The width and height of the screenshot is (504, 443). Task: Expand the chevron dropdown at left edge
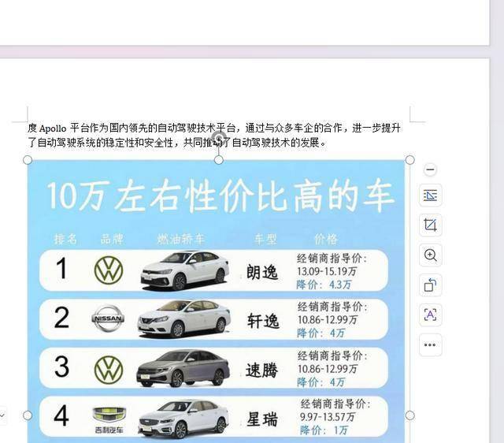pyautogui.click(x=2, y=415)
